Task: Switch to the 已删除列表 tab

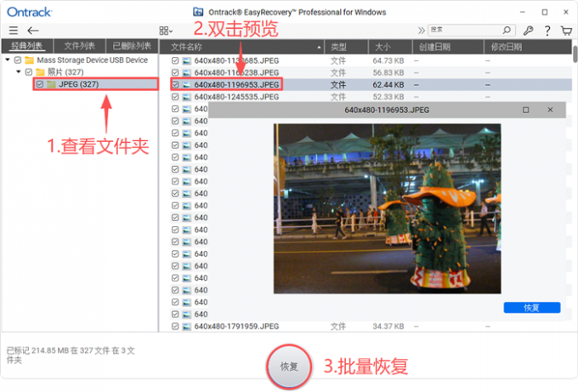Action: pos(132,46)
